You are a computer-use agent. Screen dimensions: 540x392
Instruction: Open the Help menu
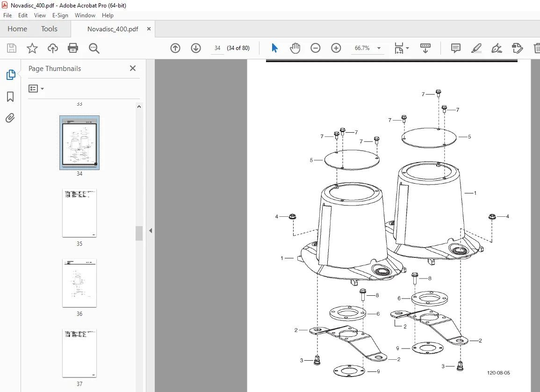point(108,15)
